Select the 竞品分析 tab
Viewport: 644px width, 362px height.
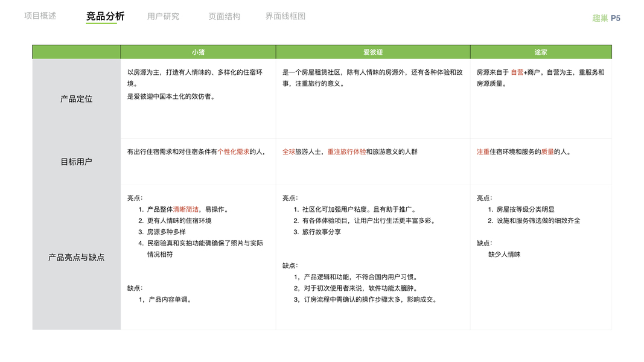(105, 16)
